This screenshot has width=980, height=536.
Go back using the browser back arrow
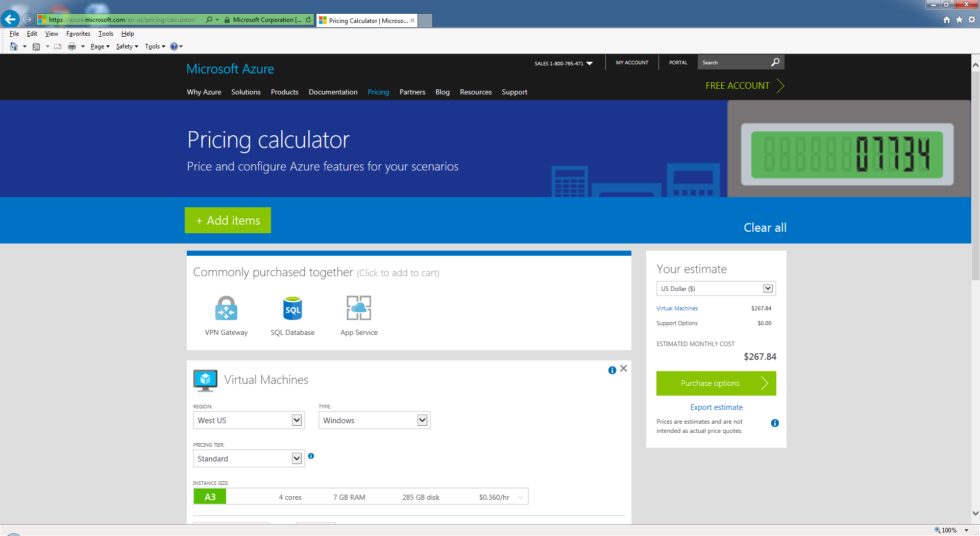click(x=10, y=19)
